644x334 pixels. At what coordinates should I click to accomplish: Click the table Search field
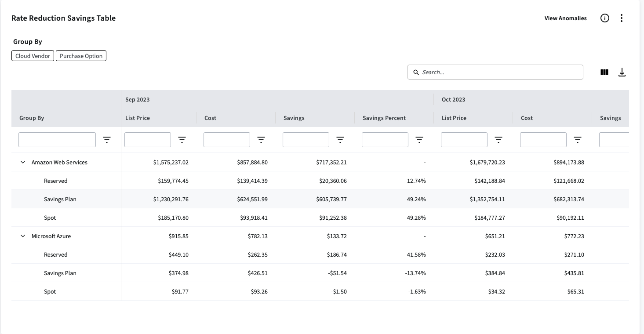coord(500,72)
